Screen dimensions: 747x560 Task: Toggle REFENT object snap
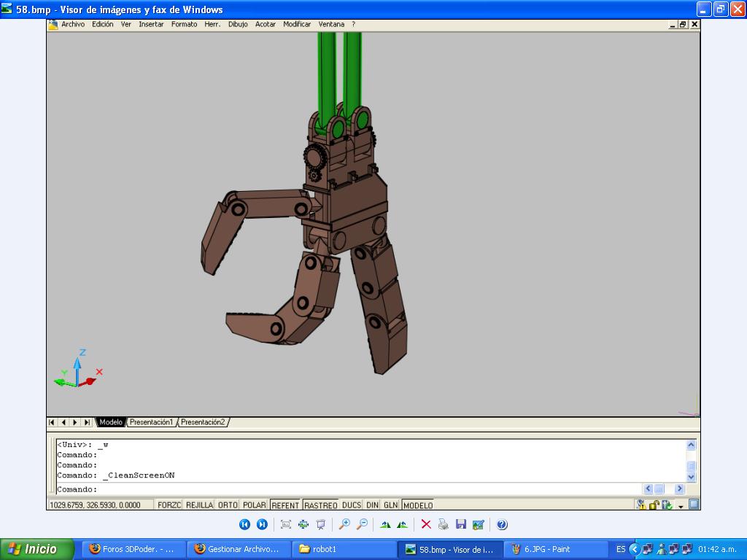[x=285, y=505]
